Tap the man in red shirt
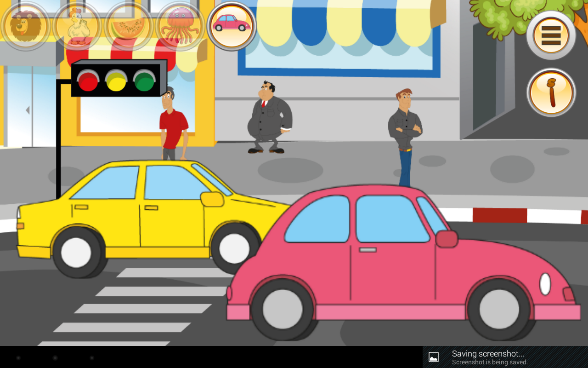The image size is (588, 368). pos(173,124)
